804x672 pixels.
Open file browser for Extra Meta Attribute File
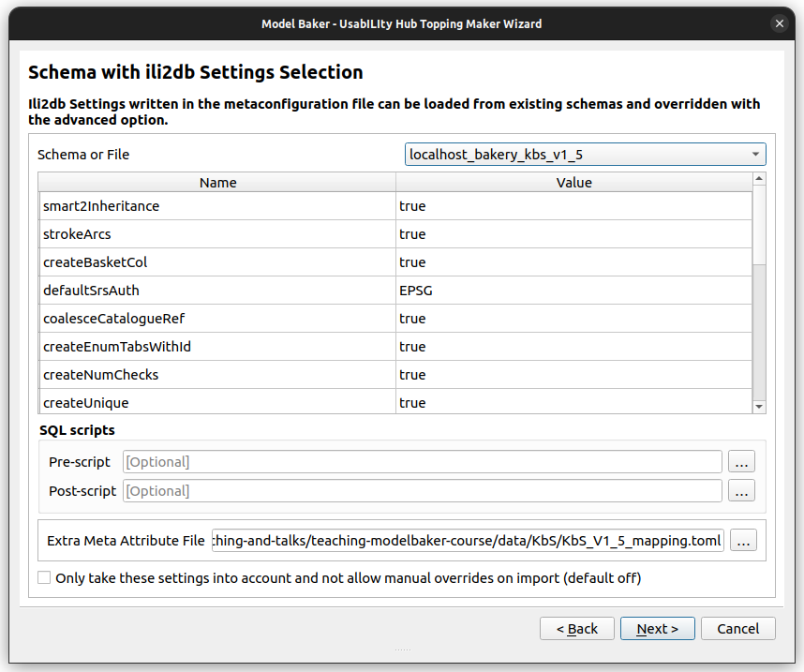point(741,540)
